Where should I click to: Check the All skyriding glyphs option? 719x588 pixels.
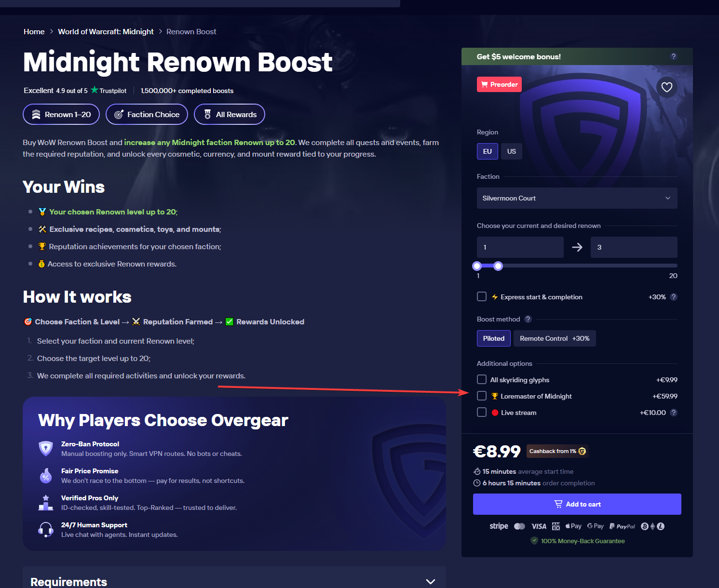[482, 379]
